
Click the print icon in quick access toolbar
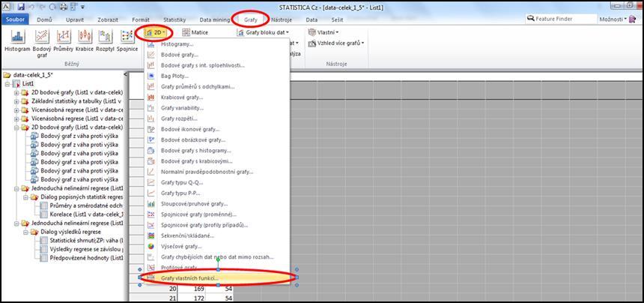pos(64,7)
